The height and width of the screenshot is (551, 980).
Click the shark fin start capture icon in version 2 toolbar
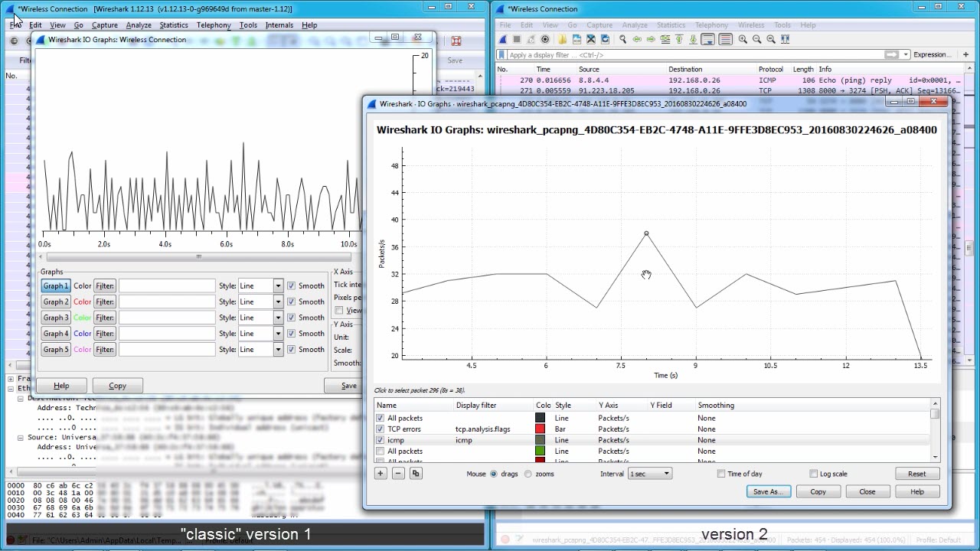tap(503, 39)
